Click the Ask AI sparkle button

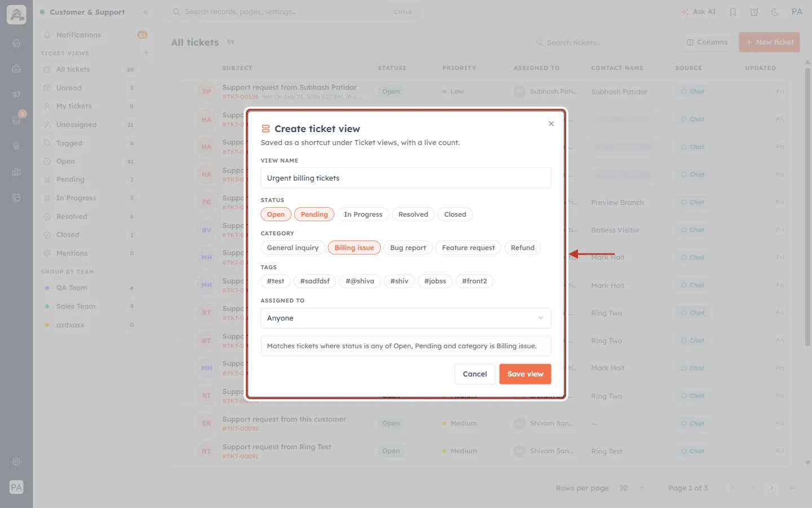[x=699, y=12]
